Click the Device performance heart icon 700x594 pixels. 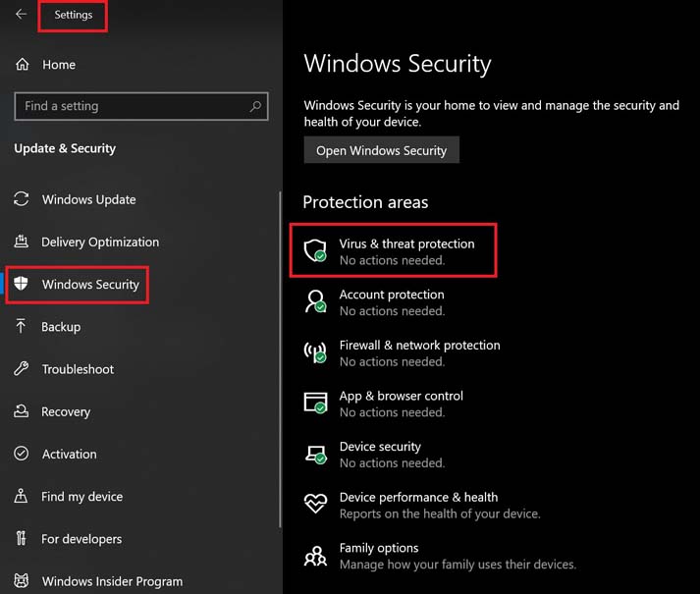pyautogui.click(x=315, y=504)
